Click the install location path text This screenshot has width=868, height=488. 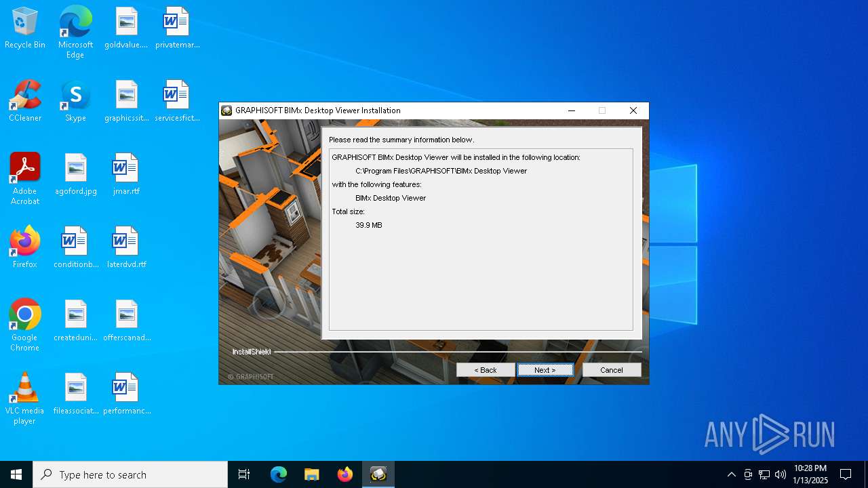(x=441, y=171)
